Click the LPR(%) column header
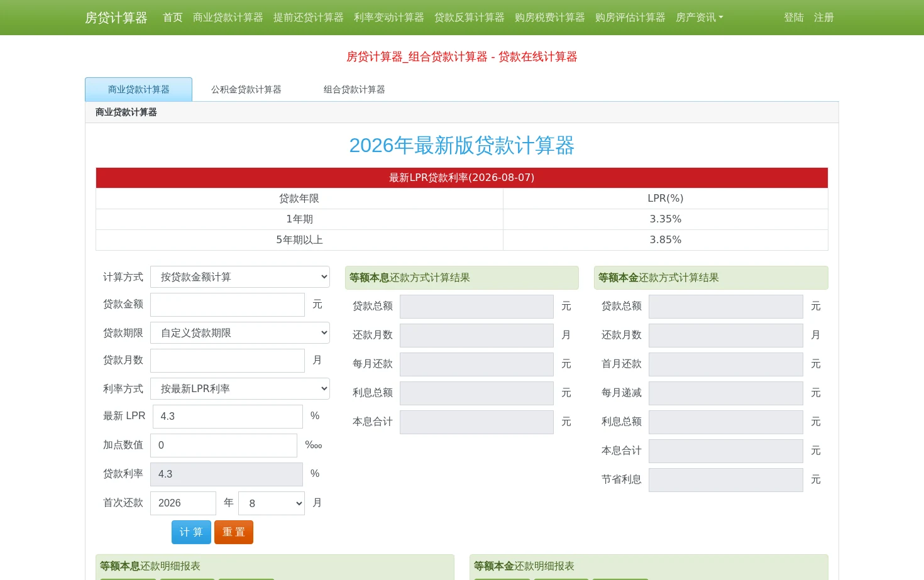924x580 pixels. tap(666, 199)
